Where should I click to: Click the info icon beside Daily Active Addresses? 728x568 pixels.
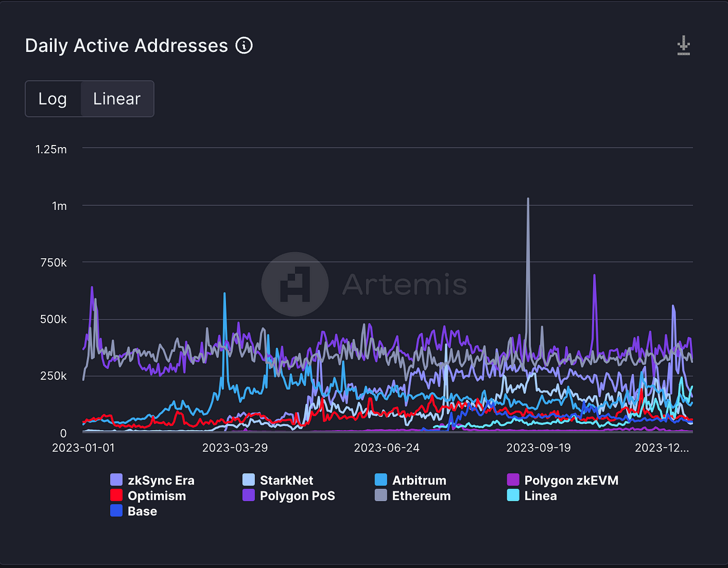244,46
